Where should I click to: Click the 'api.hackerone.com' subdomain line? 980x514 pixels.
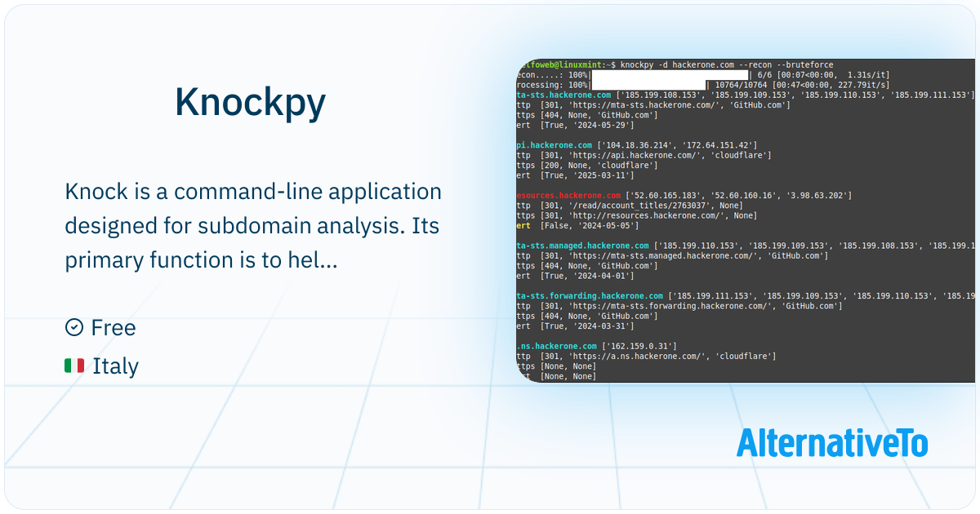[637, 145]
